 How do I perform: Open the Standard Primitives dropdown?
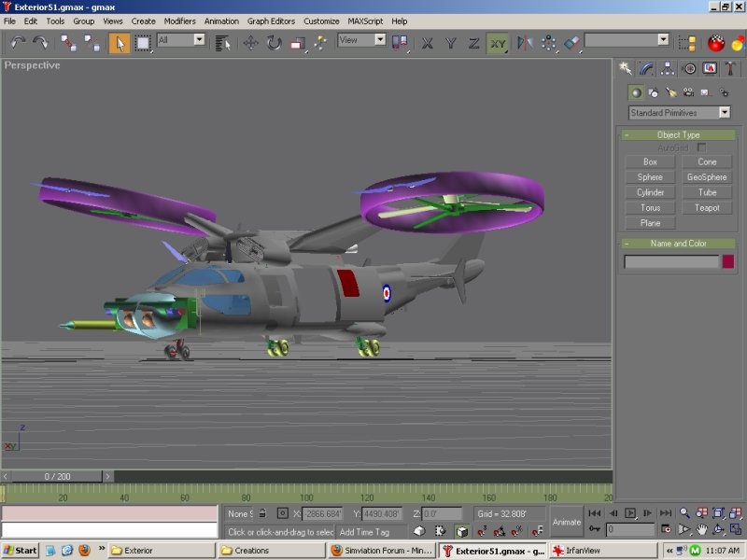tap(679, 113)
